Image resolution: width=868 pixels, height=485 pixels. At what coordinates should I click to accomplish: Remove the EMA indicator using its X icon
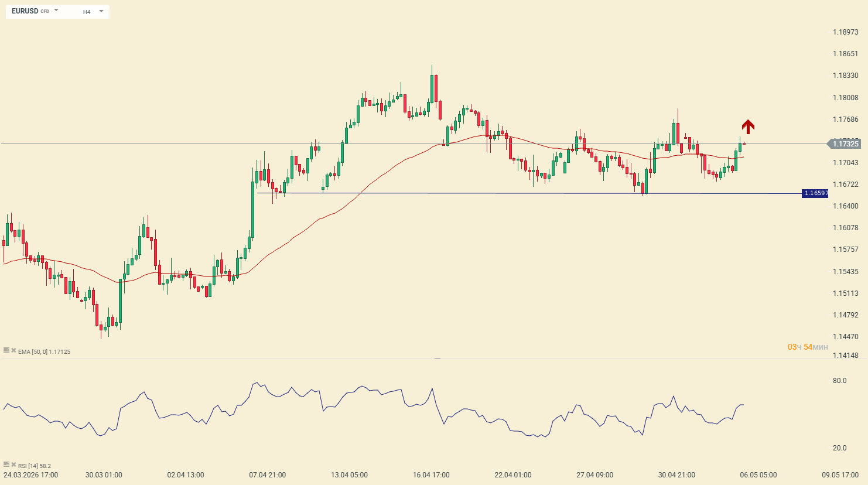(13, 350)
